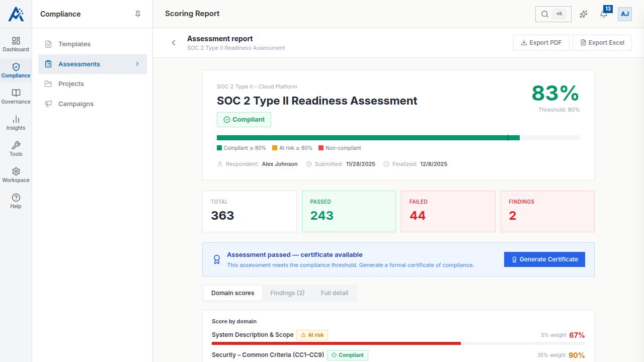644x362 pixels.
Task: Go to Governance in the sidebar
Action: (x=16, y=97)
